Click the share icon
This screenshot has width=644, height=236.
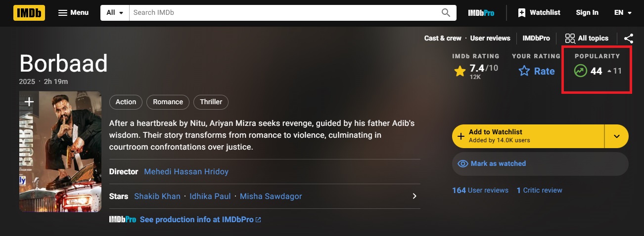628,39
